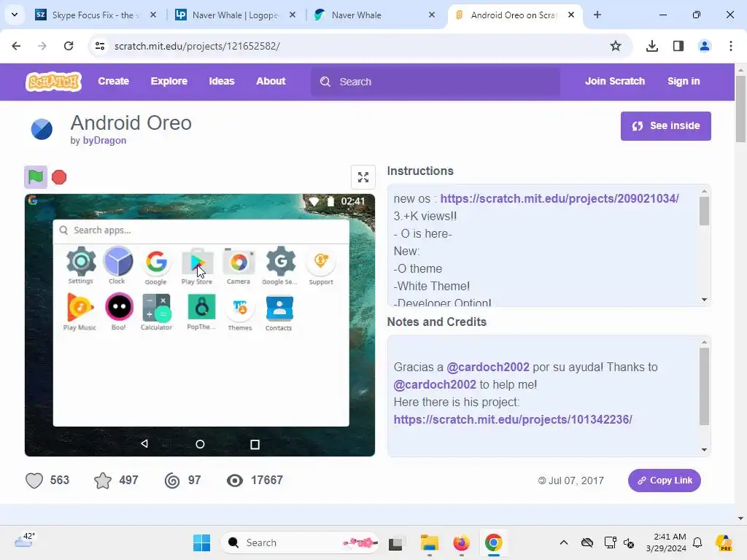The image size is (747, 560).
Task: Launch the Camera app icon
Action: pyautogui.click(x=239, y=266)
